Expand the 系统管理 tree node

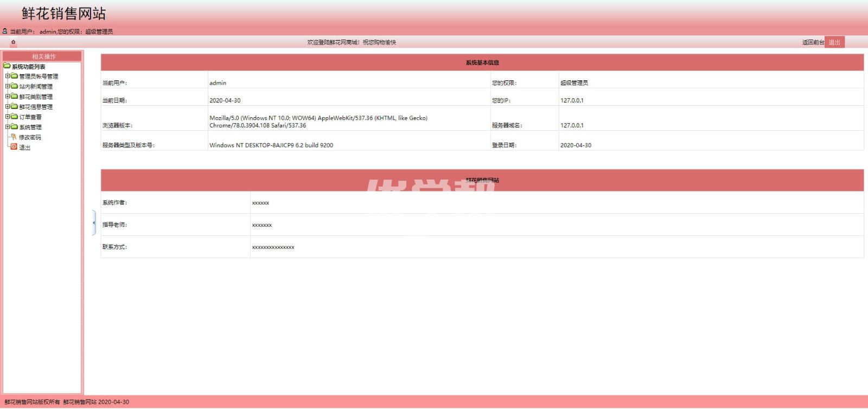click(8, 127)
